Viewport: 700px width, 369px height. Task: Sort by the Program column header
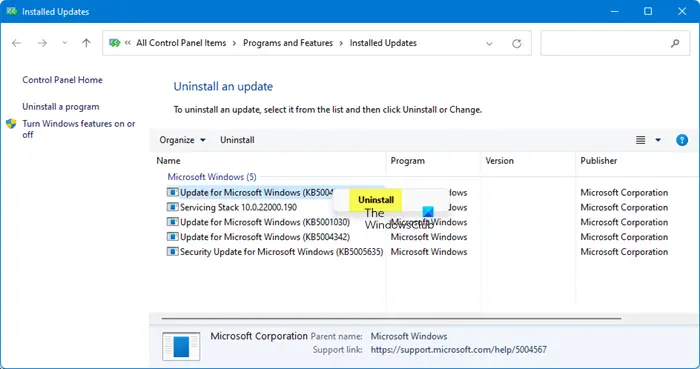[x=408, y=161]
